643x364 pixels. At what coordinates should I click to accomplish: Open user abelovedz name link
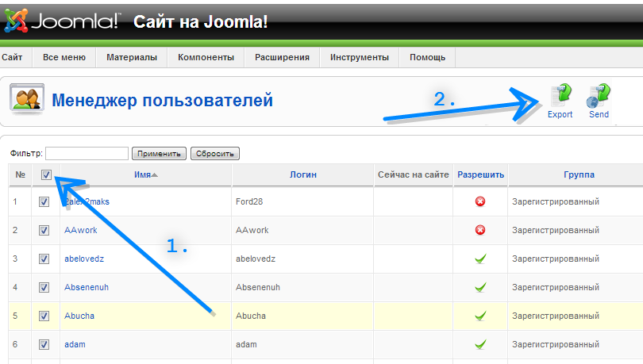pyautogui.click(x=85, y=259)
